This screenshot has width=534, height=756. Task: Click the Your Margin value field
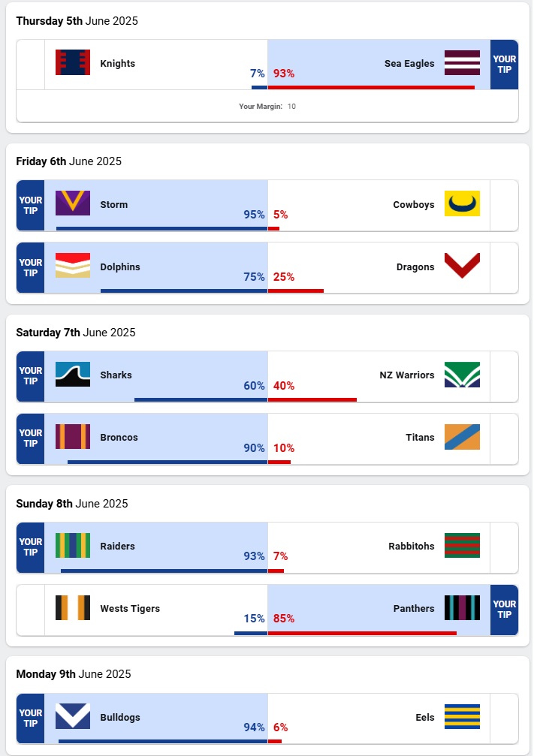click(291, 107)
